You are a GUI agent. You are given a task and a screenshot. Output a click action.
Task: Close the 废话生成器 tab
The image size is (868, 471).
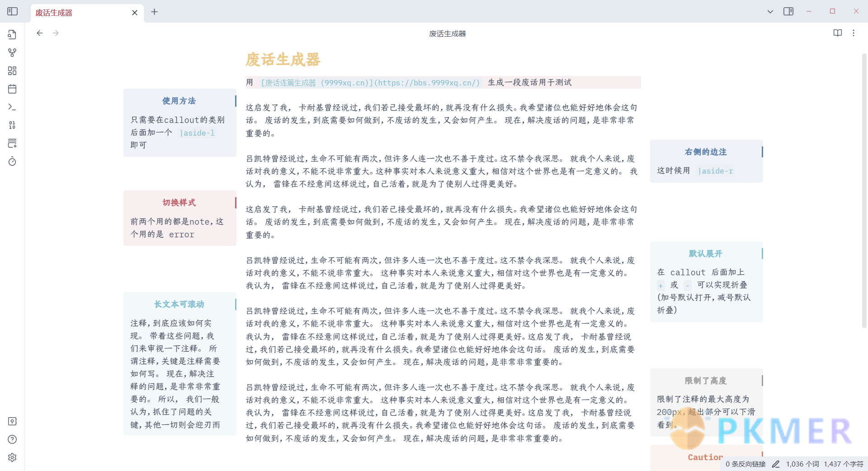click(x=135, y=13)
